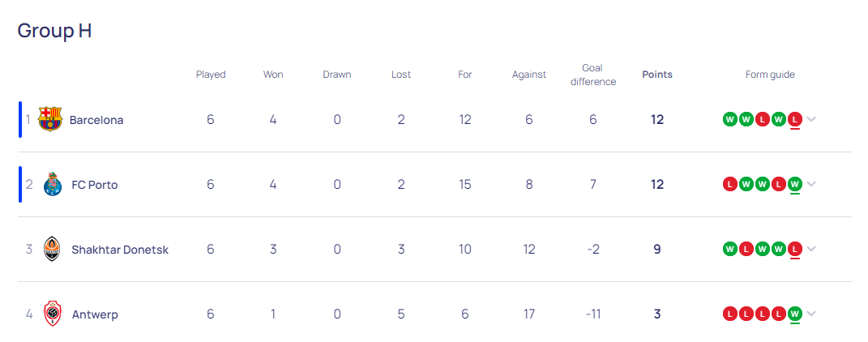
Task: Open the FC Porto team link
Action: pyautogui.click(x=95, y=185)
